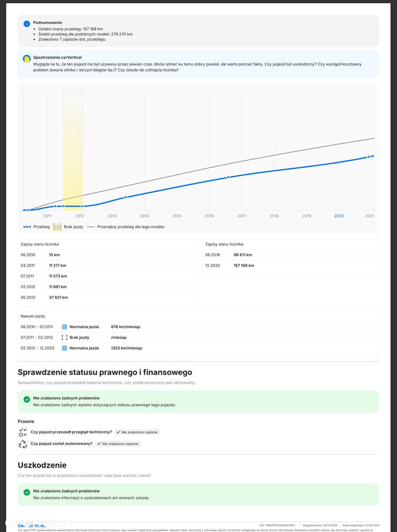Click the technical inspection checklist icon

click(23, 432)
